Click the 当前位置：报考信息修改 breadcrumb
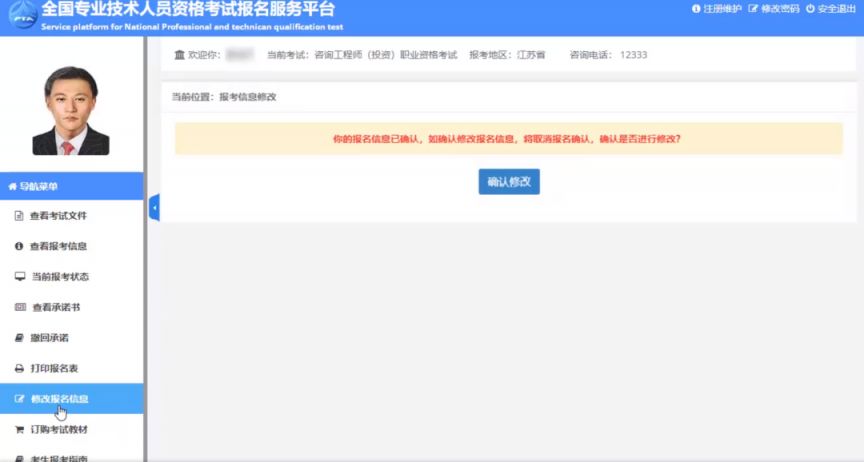This screenshot has height=462, width=864. pyautogui.click(x=224, y=97)
